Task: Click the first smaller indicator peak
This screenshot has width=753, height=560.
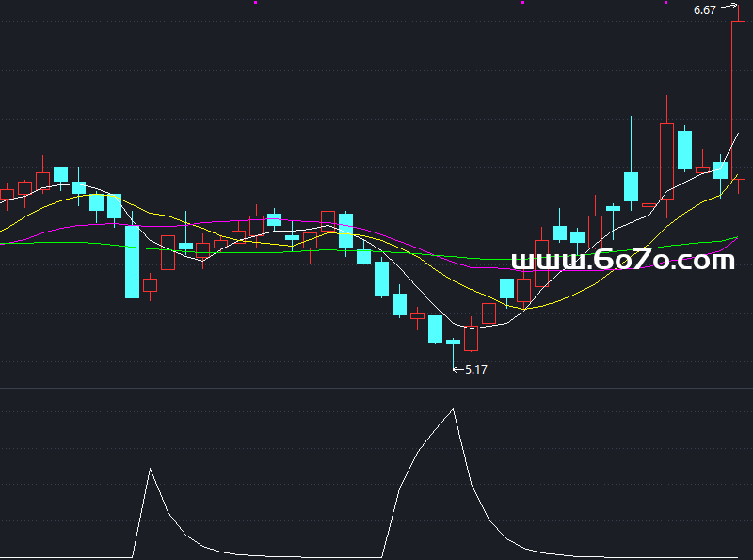Action: click(149, 469)
